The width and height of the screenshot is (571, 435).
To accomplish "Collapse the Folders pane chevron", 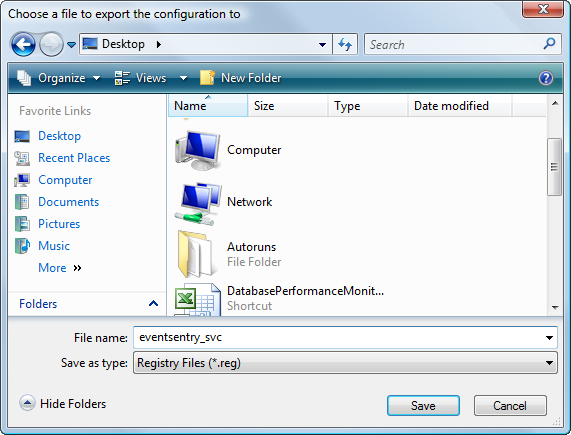I will coord(153,303).
